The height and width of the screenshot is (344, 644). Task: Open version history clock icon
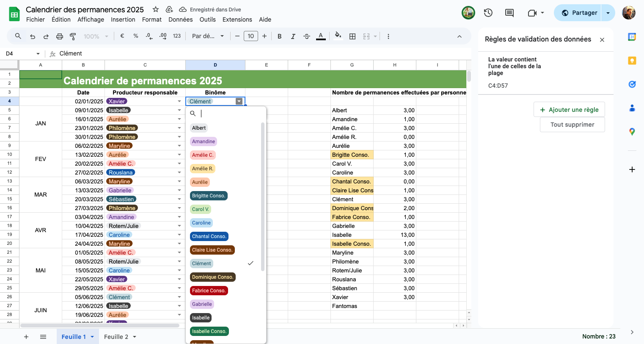click(488, 13)
